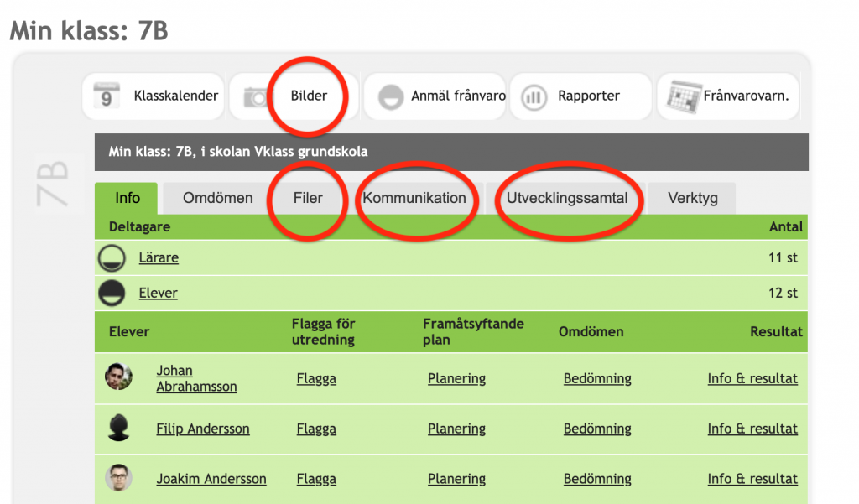The image size is (859, 504).
Task: Click the Lärare group icon
Action: click(112, 258)
